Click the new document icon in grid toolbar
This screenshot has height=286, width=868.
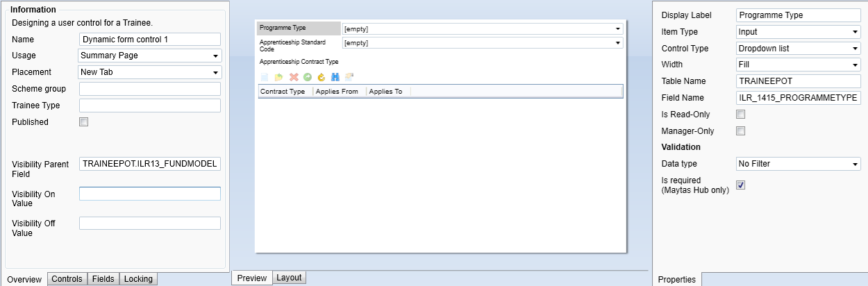264,77
